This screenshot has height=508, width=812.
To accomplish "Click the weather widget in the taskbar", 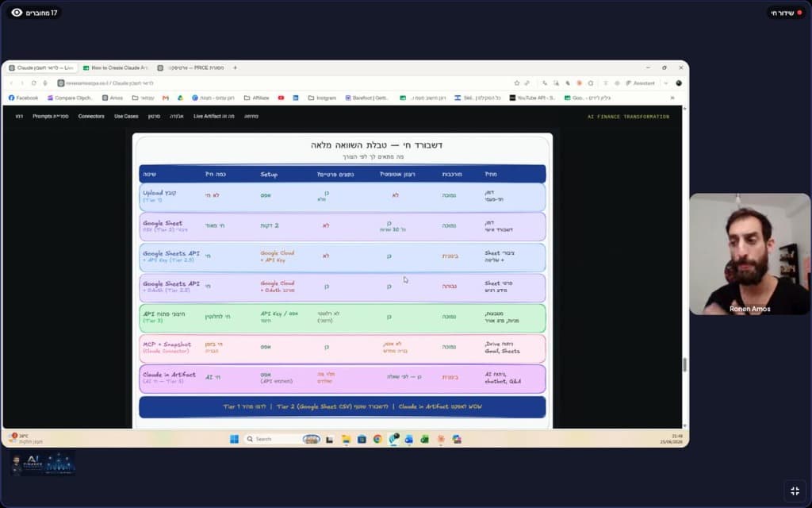I will tap(25, 438).
